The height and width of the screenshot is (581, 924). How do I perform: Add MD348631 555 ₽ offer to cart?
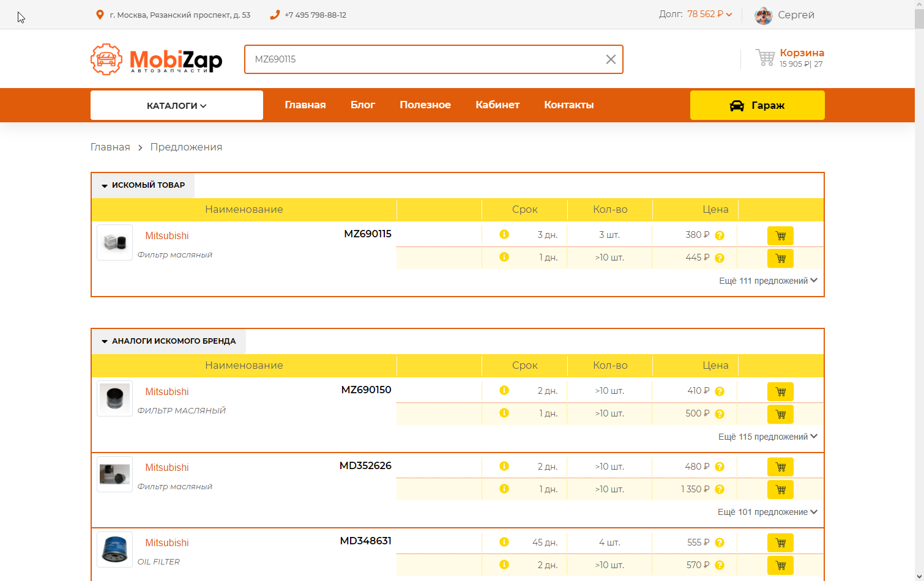tap(780, 542)
